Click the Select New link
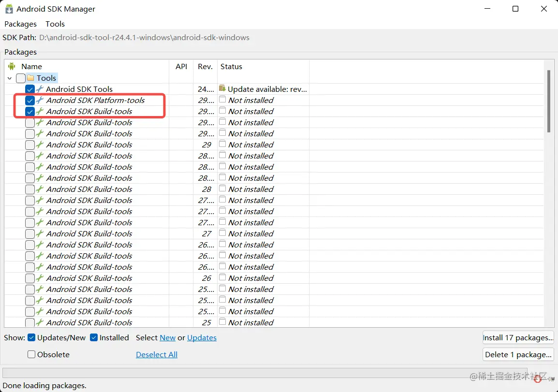Viewport: 558px width, 392px height. (x=168, y=337)
